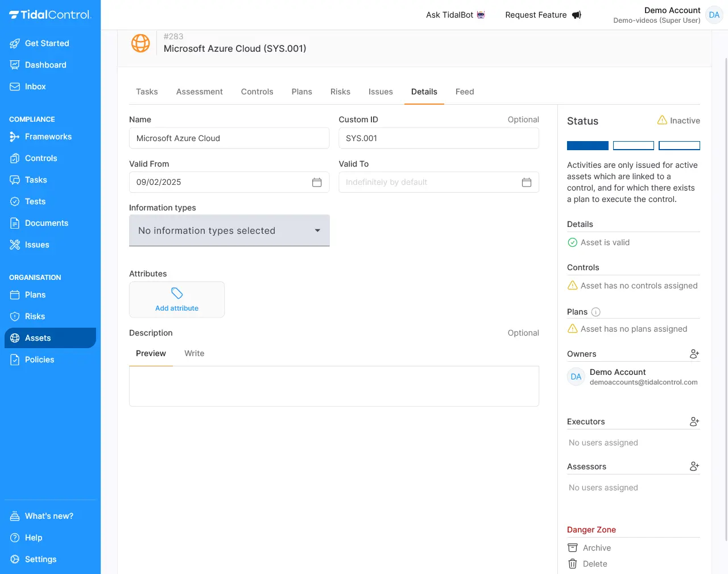The image size is (728, 574).
Task: Switch to the Controls tab
Action: (x=257, y=92)
